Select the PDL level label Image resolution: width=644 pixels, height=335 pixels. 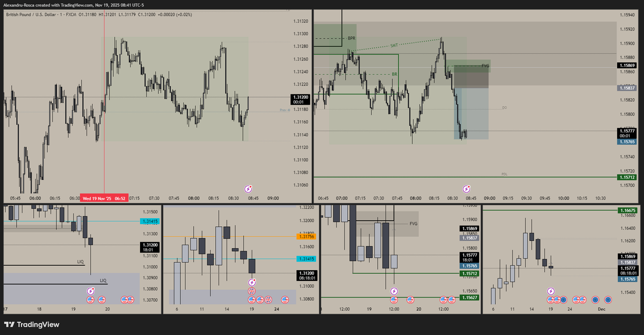click(504, 174)
